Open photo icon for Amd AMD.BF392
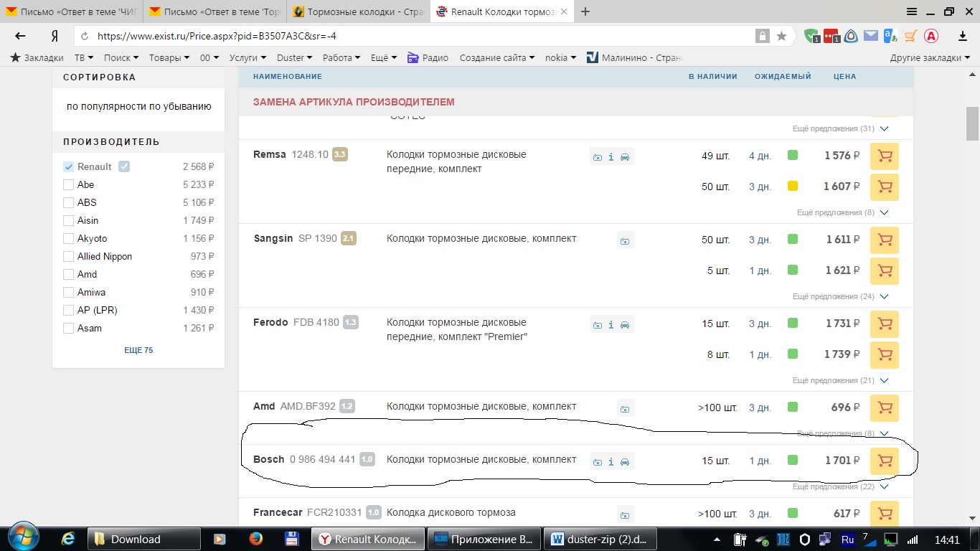 click(x=625, y=409)
